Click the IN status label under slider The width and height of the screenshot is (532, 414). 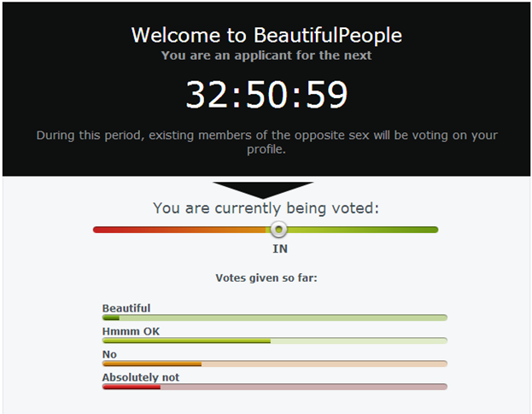280,249
